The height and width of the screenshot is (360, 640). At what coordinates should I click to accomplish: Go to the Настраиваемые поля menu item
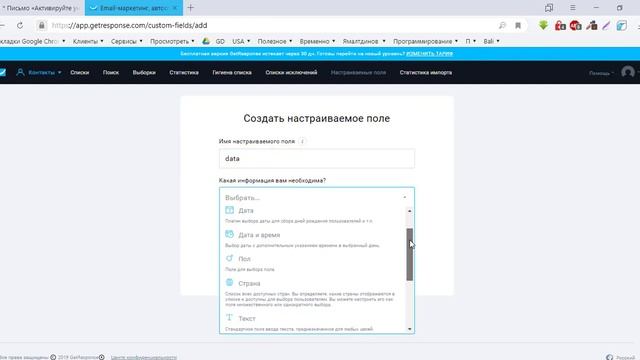point(358,72)
